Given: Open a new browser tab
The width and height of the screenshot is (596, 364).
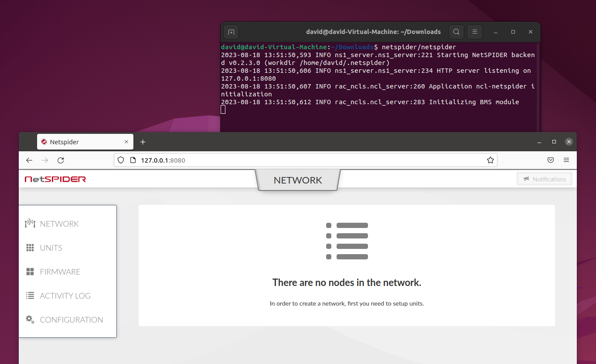Looking at the screenshot, I should click(143, 142).
